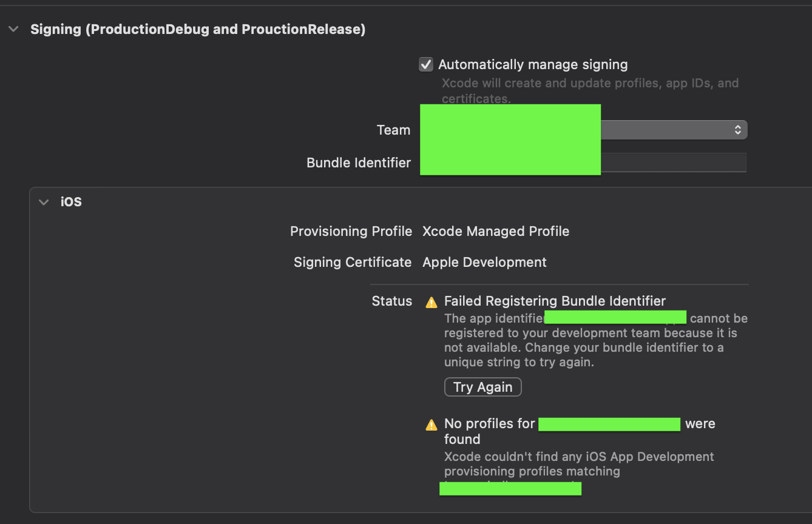Collapse the iOS platform chevron
This screenshot has width=812, height=524.
pos(44,202)
